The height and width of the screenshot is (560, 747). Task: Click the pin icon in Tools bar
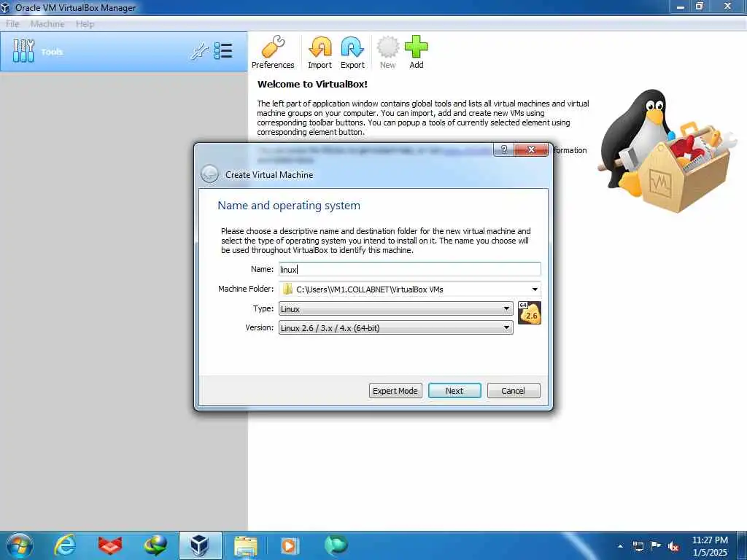coord(199,52)
